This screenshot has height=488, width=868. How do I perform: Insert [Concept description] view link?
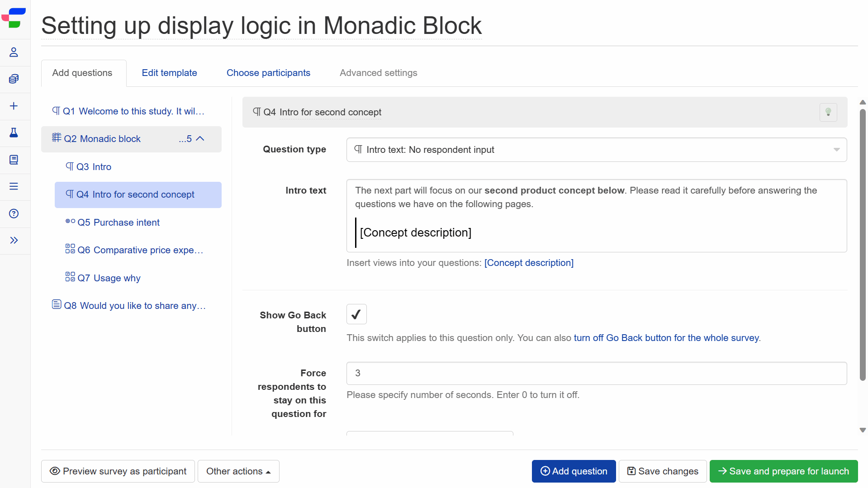529,263
